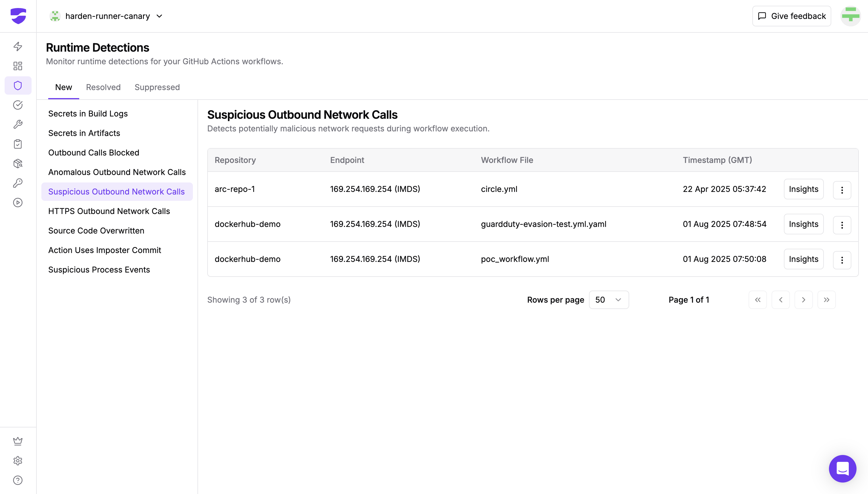Switch to the Suppressed tab

click(157, 87)
